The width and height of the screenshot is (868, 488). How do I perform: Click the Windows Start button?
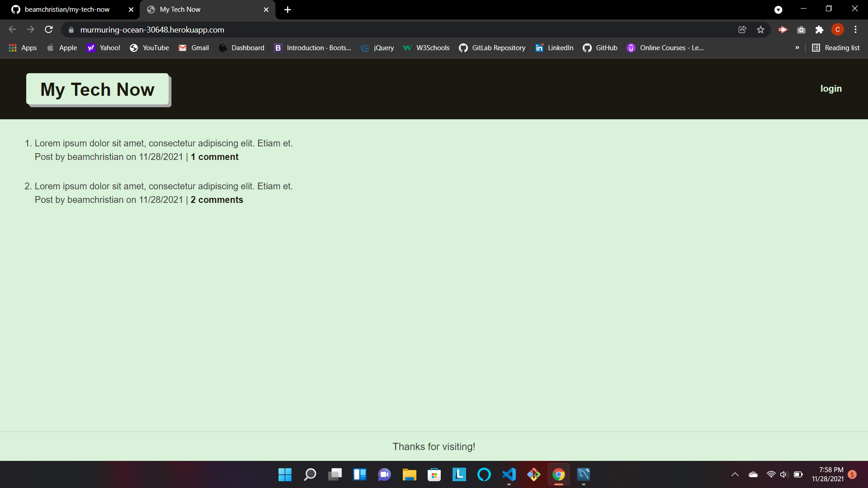285,474
